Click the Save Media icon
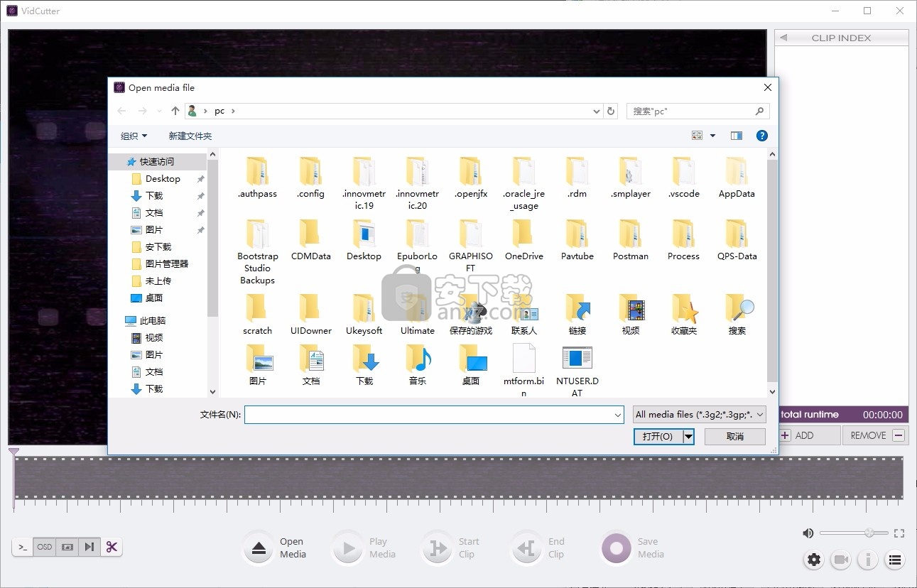The width and height of the screenshot is (917, 588). (x=616, y=548)
